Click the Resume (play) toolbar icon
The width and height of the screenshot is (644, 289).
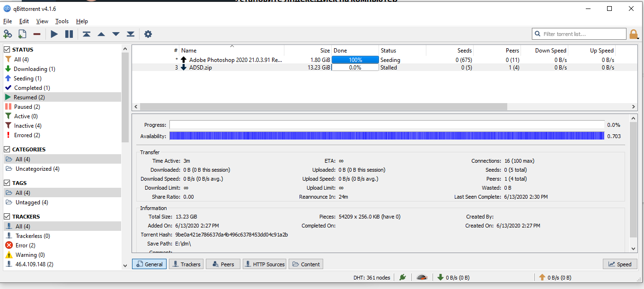pyautogui.click(x=54, y=34)
